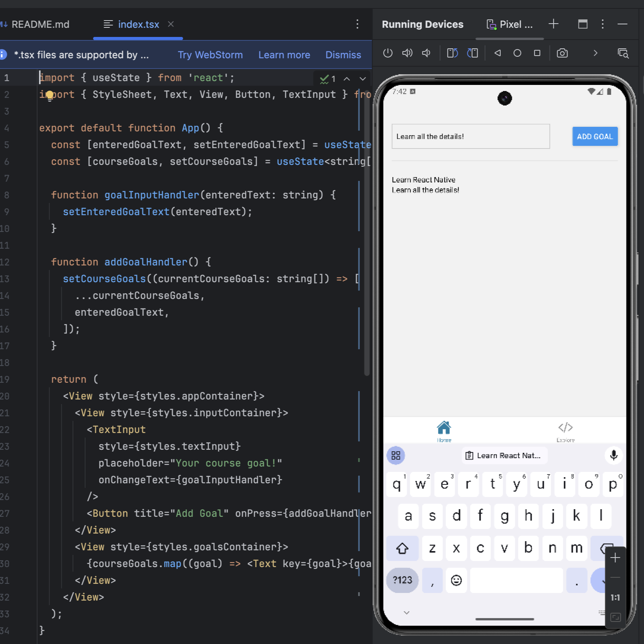Select the Pixel device tab
This screenshot has width=644, height=644.
pos(510,24)
